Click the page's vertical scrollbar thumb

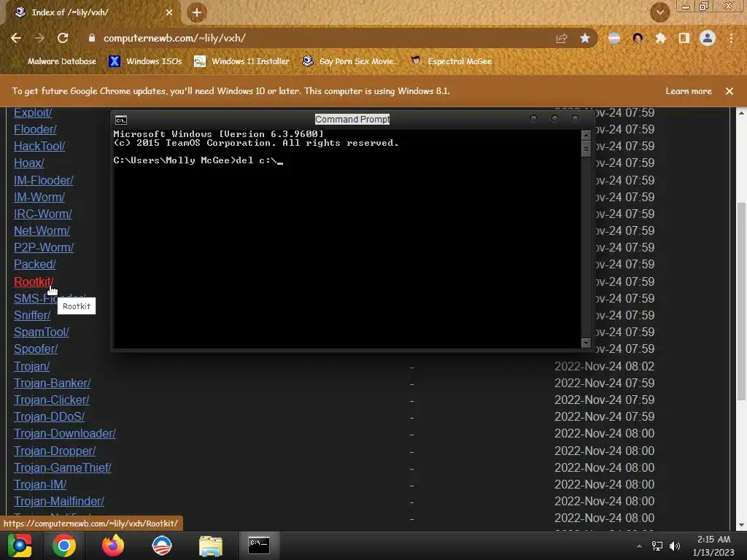click(741, 301)
